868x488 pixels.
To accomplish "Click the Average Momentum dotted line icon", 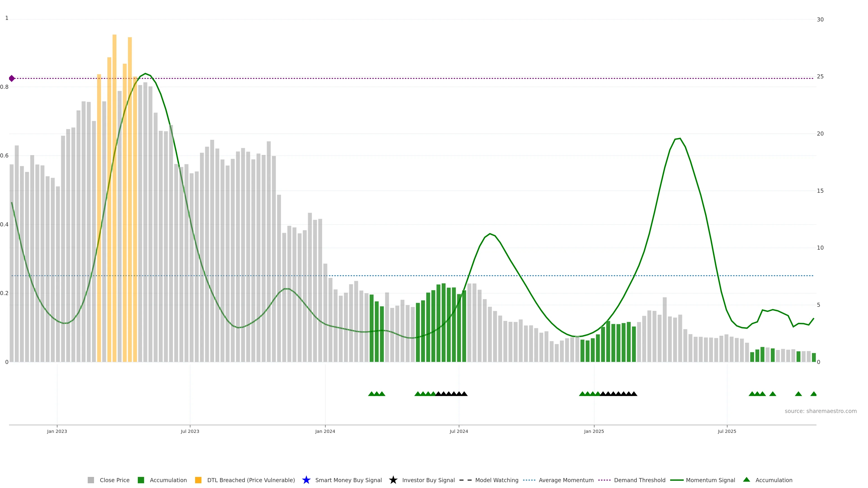I will [x=529, y=480].
